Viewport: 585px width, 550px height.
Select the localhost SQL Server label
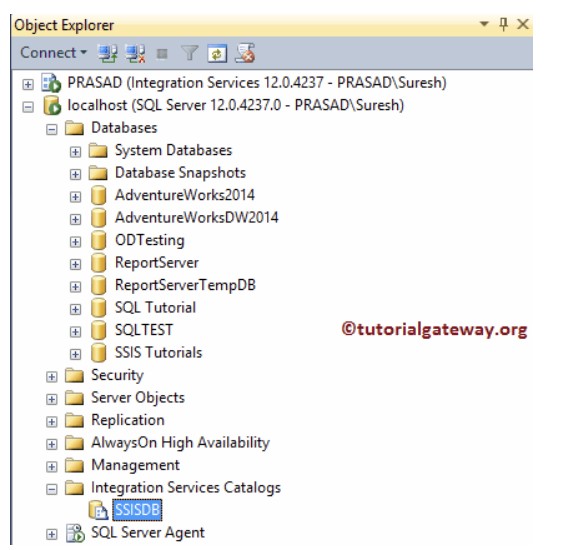coord(235,105)
